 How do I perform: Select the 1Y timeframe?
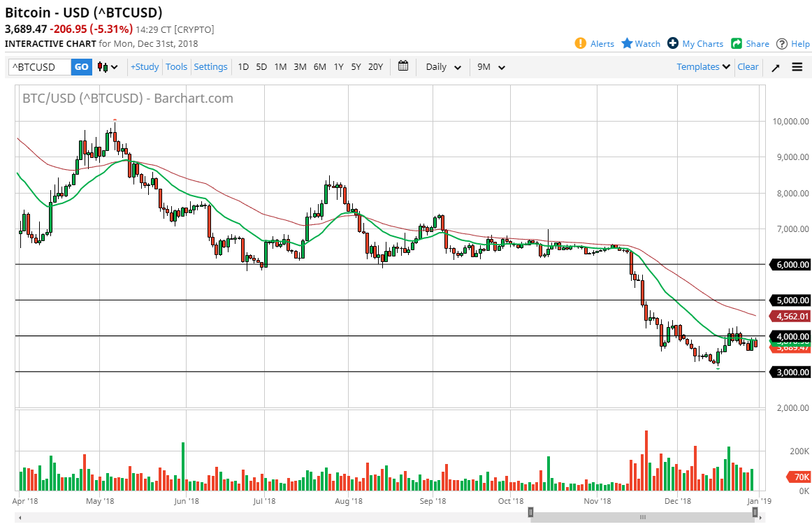click(338, 66)
